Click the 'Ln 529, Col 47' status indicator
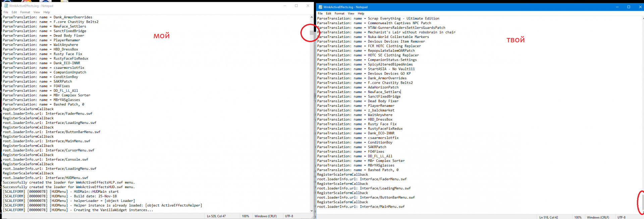 point(216,216)
